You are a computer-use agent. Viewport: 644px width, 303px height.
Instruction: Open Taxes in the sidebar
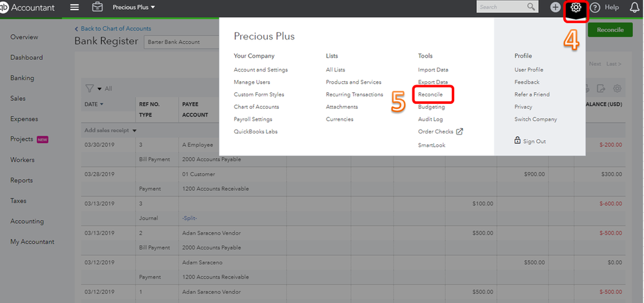pos(18,200)
